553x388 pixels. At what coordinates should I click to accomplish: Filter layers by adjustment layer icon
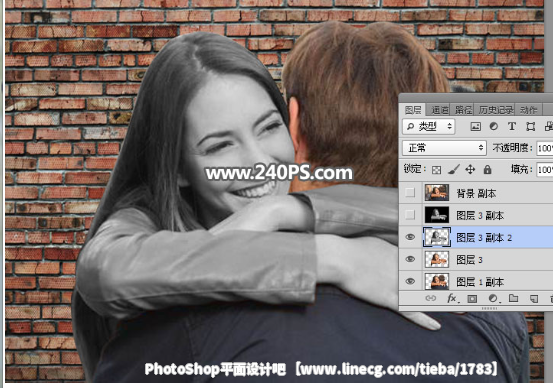(x=493, y=126)
